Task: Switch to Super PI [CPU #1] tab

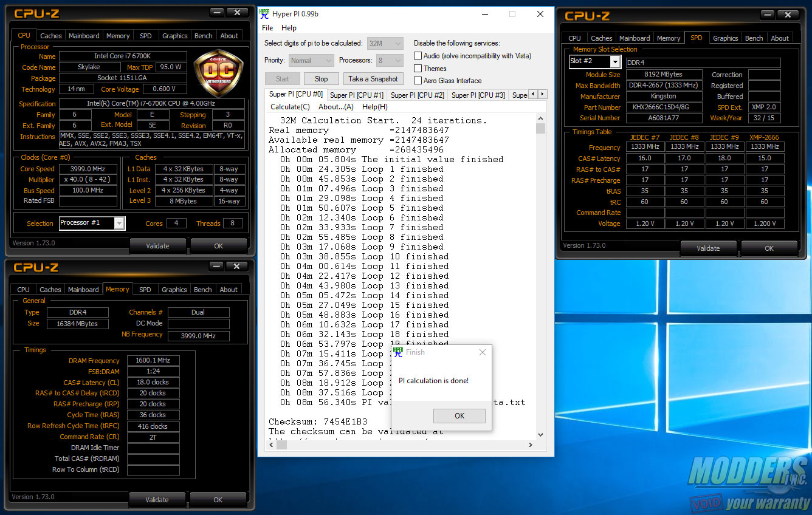Action: click(x=357, y=95)
